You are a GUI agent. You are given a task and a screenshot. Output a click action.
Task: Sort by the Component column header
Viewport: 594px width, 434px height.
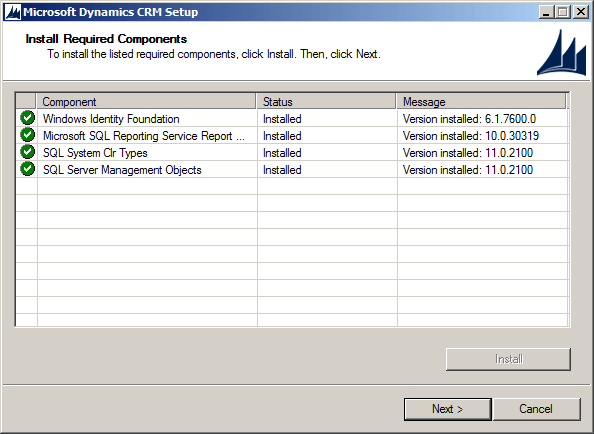pyautogui.click(x=145, y=101)
